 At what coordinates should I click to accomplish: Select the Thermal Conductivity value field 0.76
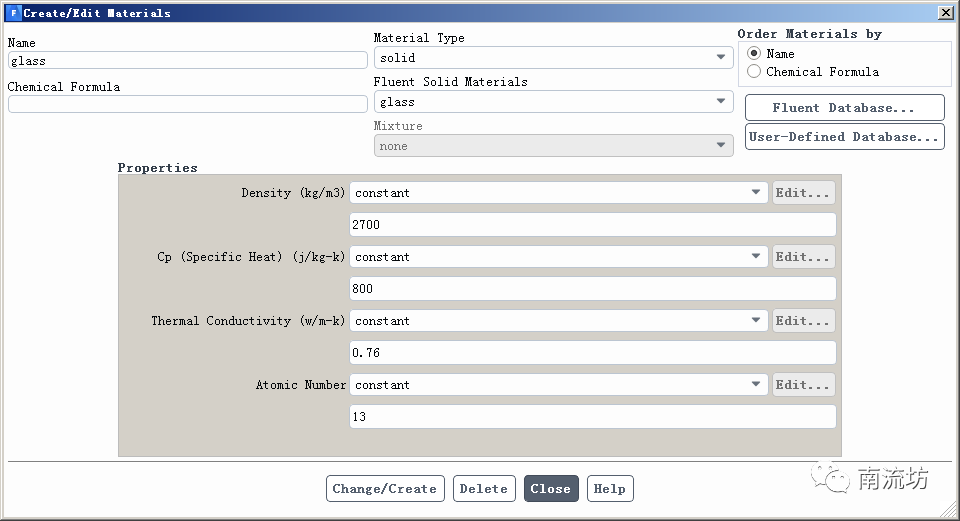point(592,353)
